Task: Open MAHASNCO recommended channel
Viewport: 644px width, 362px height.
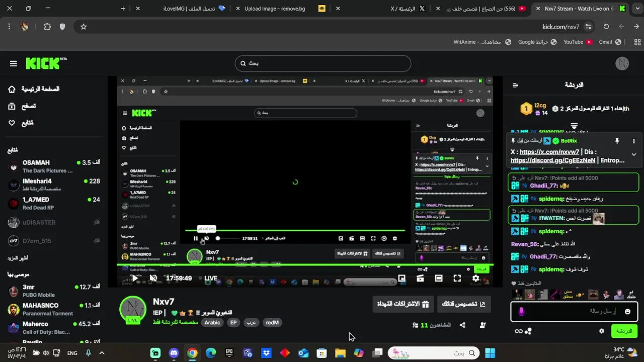Action: point(54,309)
